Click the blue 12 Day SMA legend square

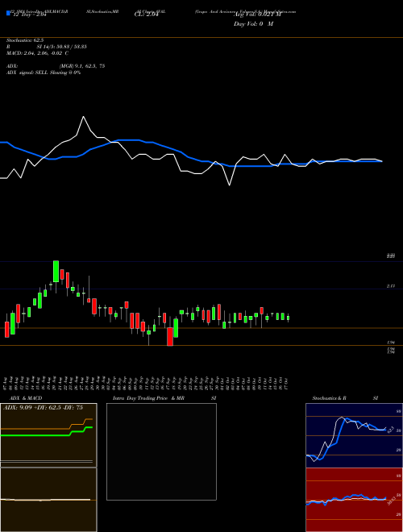(8, 13)
